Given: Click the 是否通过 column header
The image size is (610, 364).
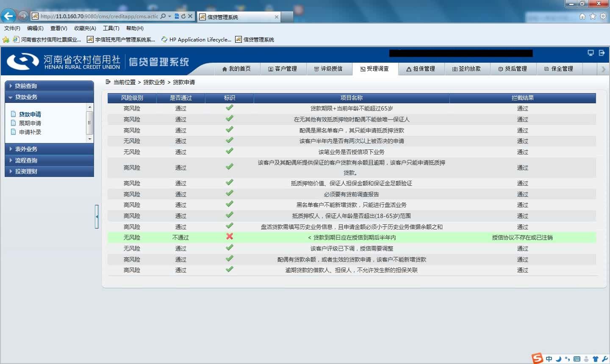Looking at the screenshot, I should pyautogui.click(x=181, y=98).
